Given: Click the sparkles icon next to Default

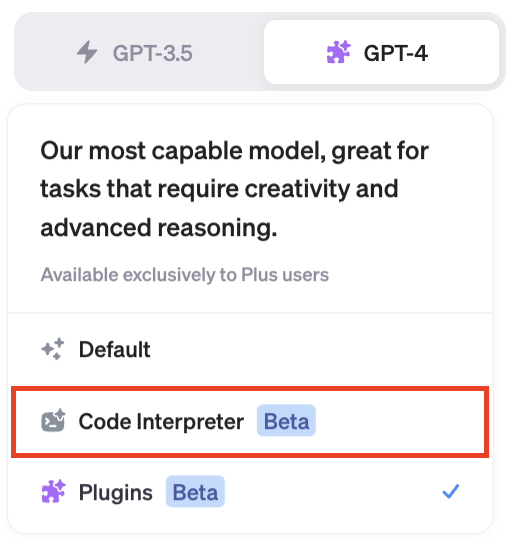Looking at the screenshot, I should tap(53, 349).
